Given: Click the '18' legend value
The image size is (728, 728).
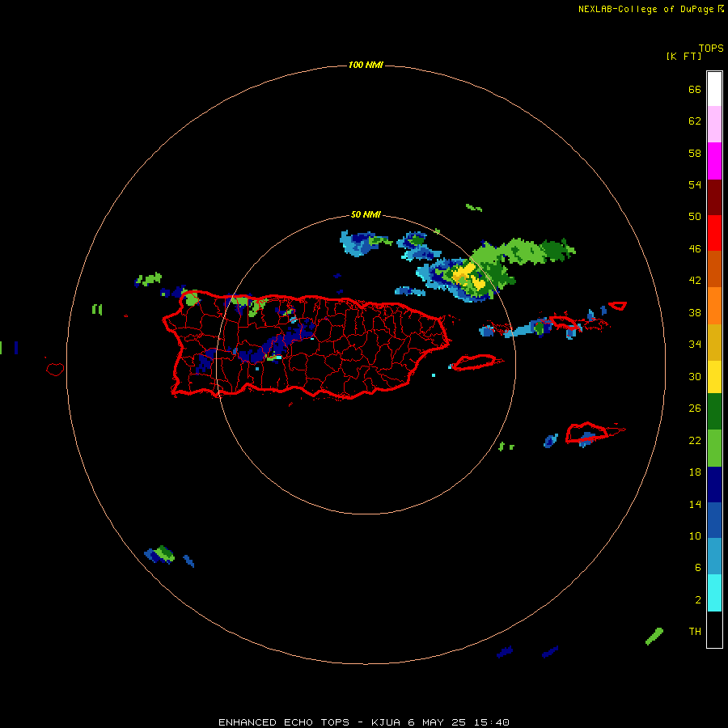Looking at the screenshot, I should [695, 472].
